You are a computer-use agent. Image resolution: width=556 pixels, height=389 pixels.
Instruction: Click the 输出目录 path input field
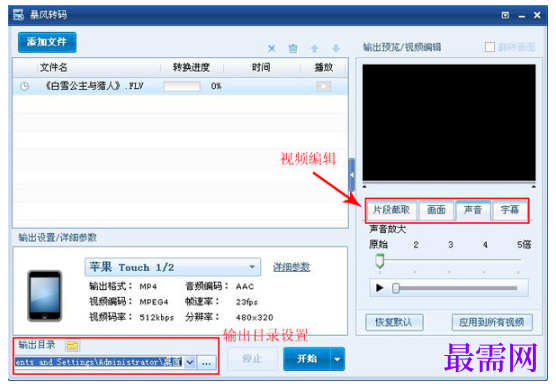coord(99,362)
